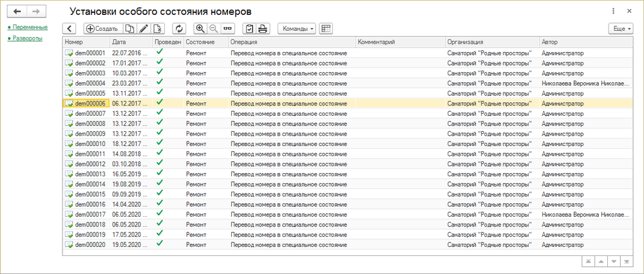Viewport: 644px width, 274px height.
Task: Select the row dem000010
Action: point(90,143)
